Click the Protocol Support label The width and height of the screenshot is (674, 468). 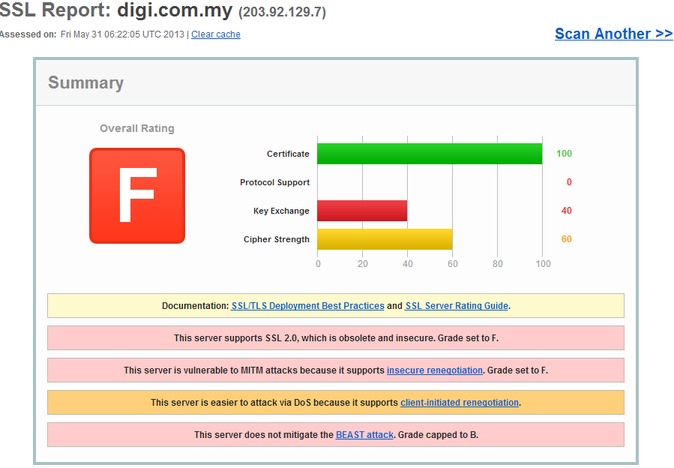coord(275,182)
